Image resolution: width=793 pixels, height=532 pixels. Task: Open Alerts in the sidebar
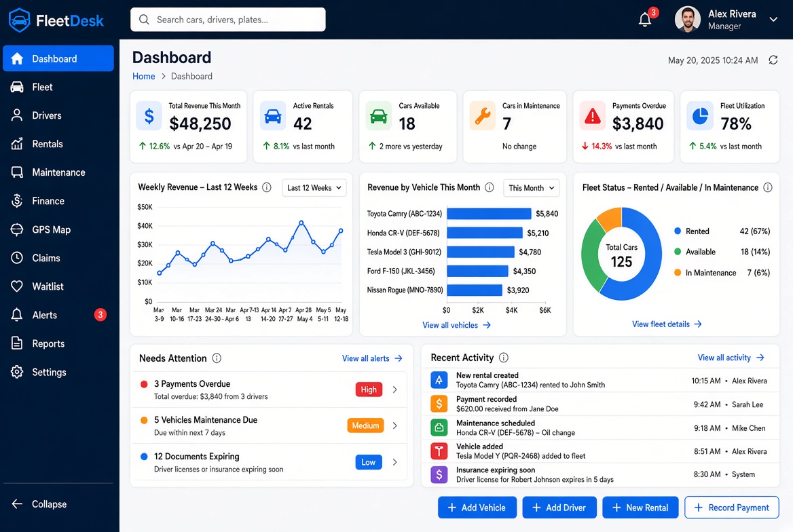(58, 315)
